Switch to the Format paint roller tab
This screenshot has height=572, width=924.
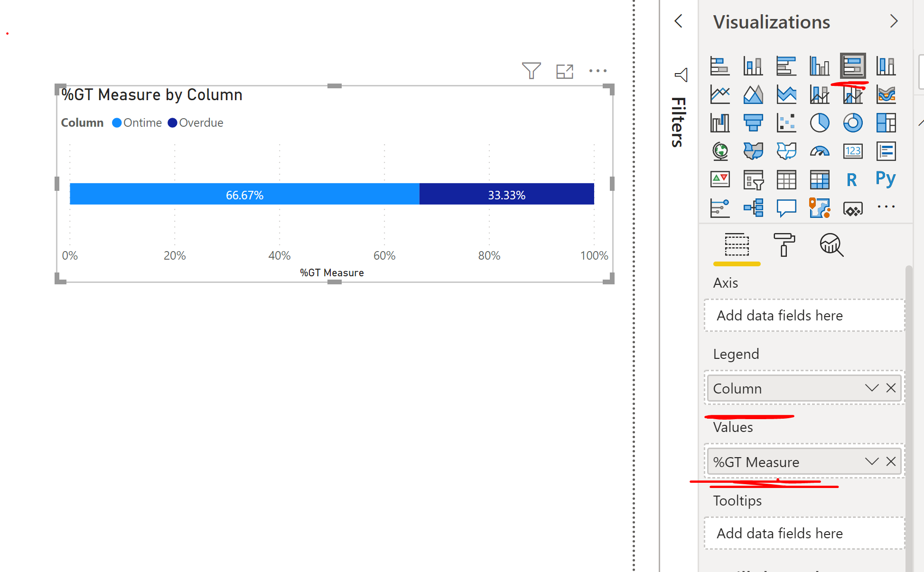click(784, 245)
